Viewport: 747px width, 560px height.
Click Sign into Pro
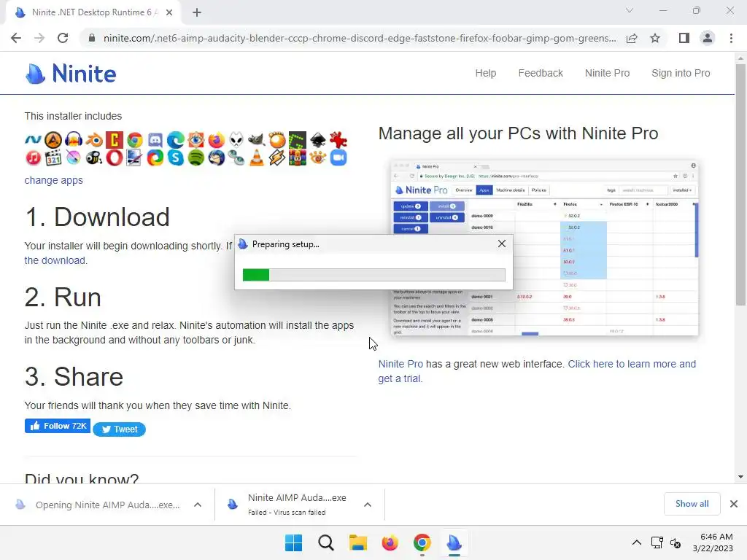(681, 73)
